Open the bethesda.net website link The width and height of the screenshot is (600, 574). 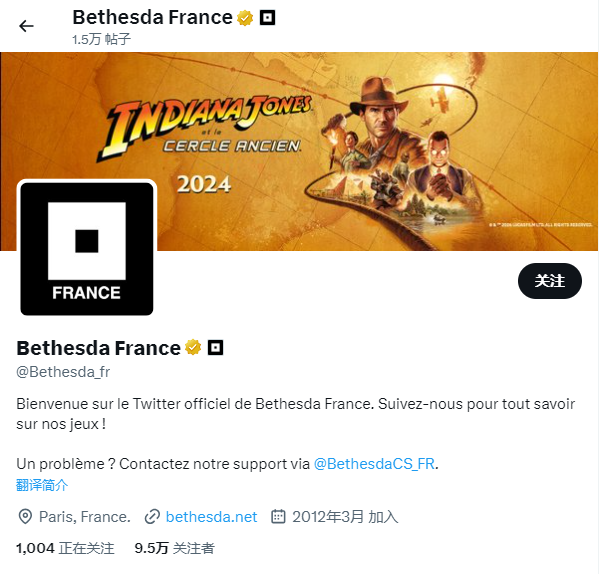pos(211,517)
